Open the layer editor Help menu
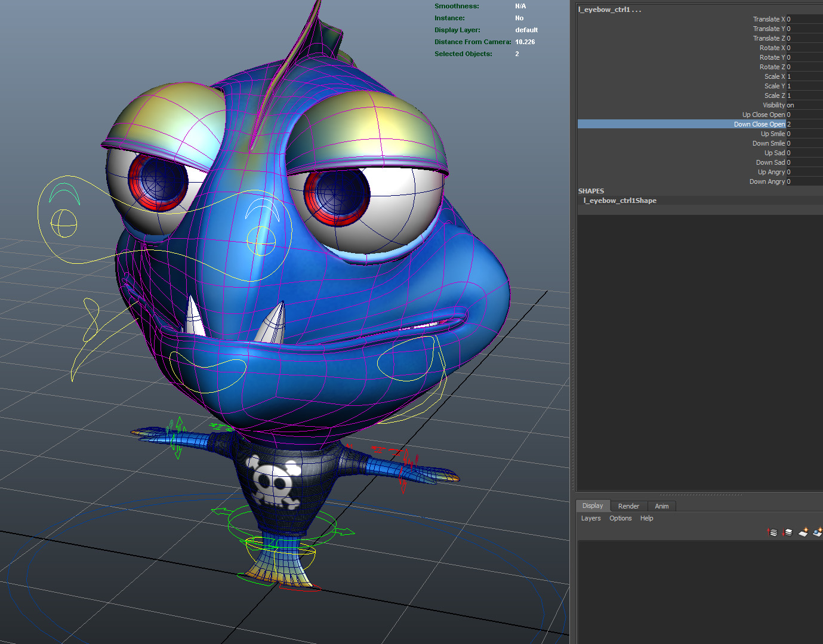Image resolution: width=823 pixels, height=644 pixels. pyautogui.click(x=646, y=519)
